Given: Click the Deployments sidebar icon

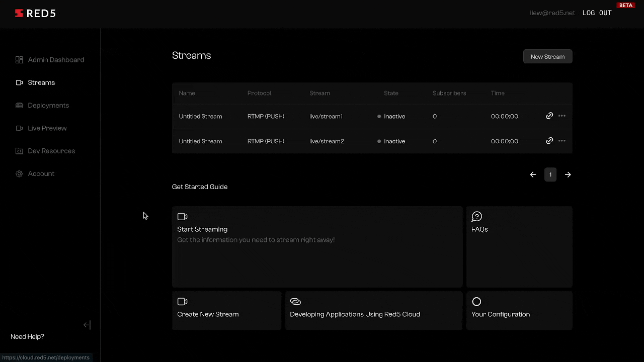Looking at the screenshot, I should (x=19, y=105).
